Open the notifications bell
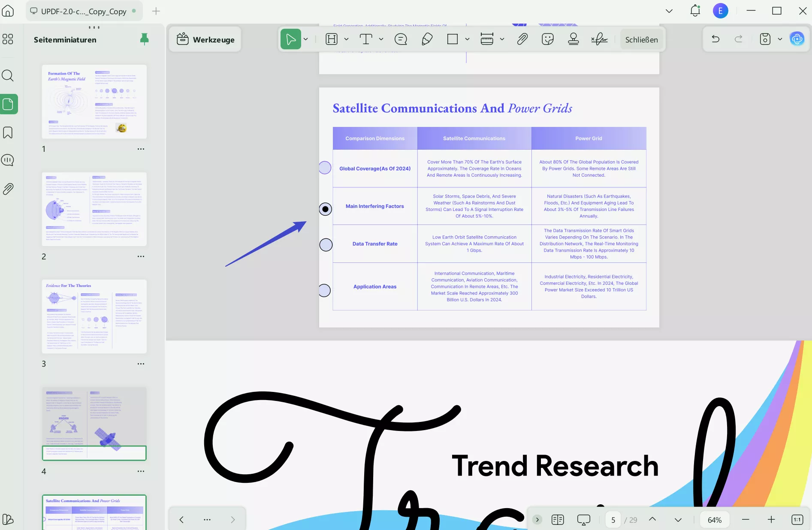The image size is (812, 530). [x=695, y=11]
